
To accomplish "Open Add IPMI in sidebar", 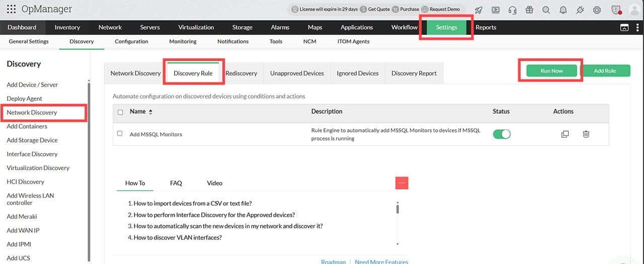I will click(x=20, y=244).
